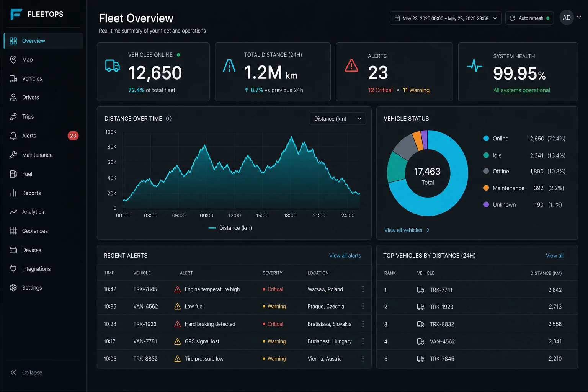Click the Integrations plug icon

[x=13, y=269]
